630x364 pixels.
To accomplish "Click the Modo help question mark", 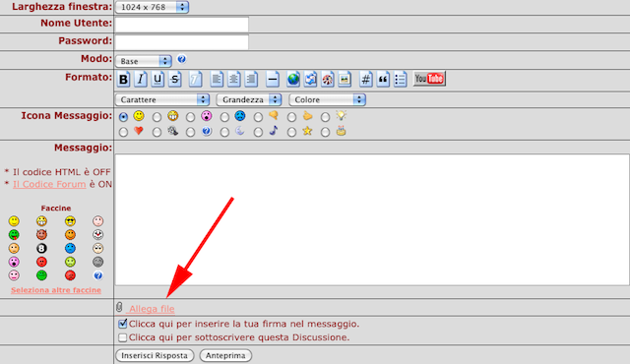I will [181, 59].
